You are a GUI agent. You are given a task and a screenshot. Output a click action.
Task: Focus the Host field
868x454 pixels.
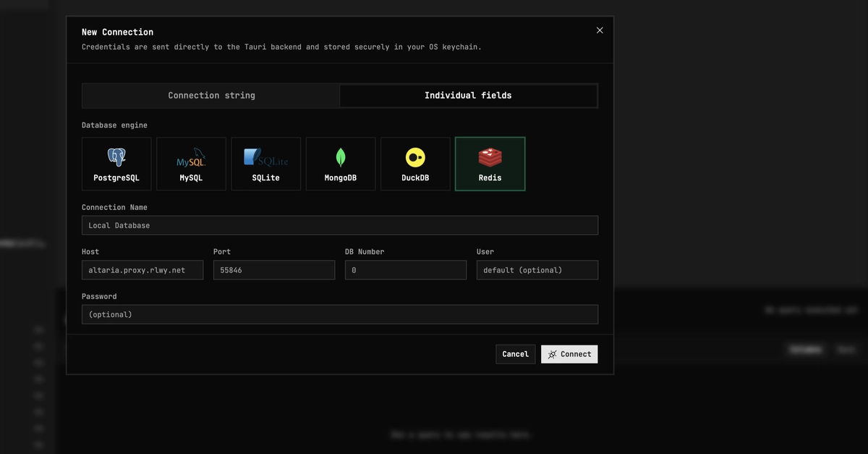point(142,270)
